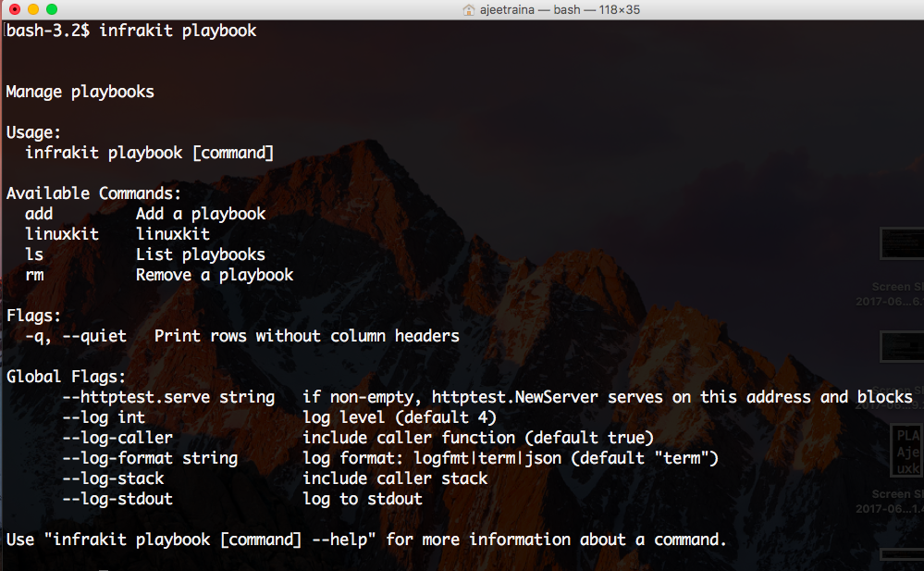Image resolution: width=924 pixels, height=571 pixels.
Task: Select the word 'add' under Available Commands
Action: click(38, 213)
